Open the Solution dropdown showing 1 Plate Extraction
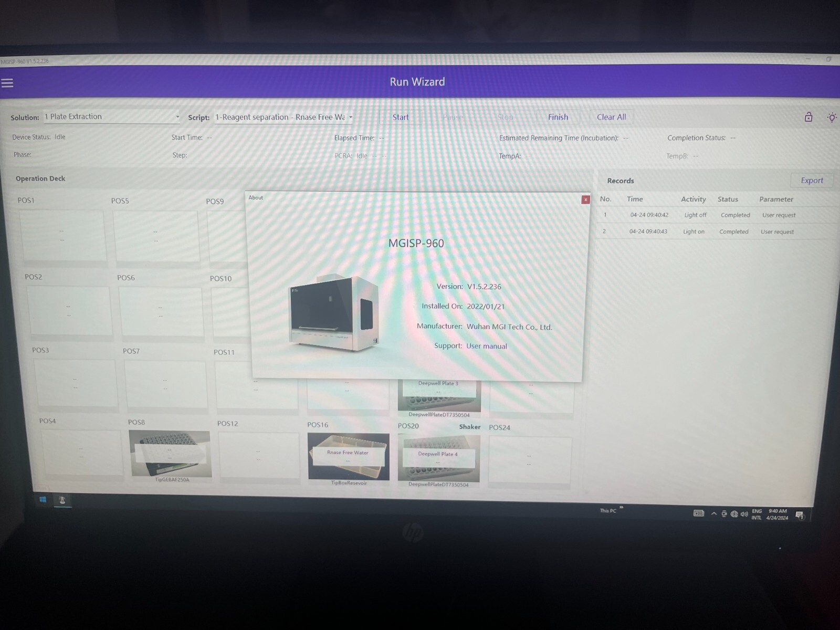The width and height of the screenshot is (840, 630). pyautogui.click(x=112, y=117)
